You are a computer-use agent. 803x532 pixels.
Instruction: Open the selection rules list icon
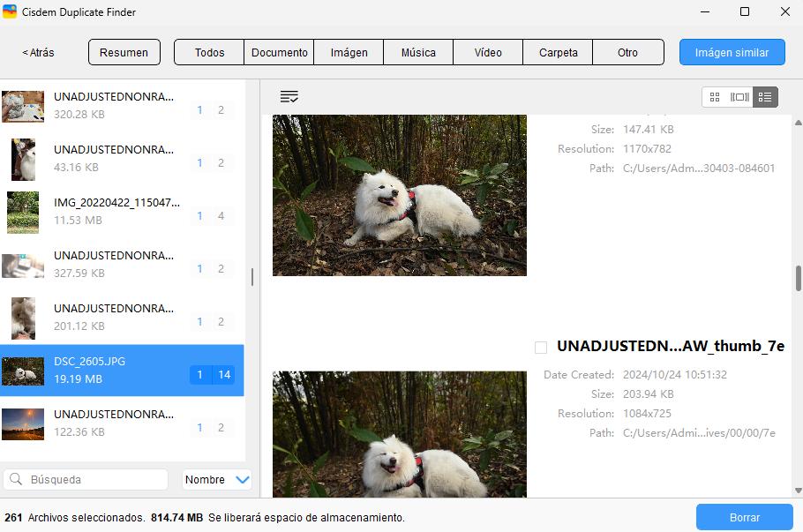pos(289,97)
